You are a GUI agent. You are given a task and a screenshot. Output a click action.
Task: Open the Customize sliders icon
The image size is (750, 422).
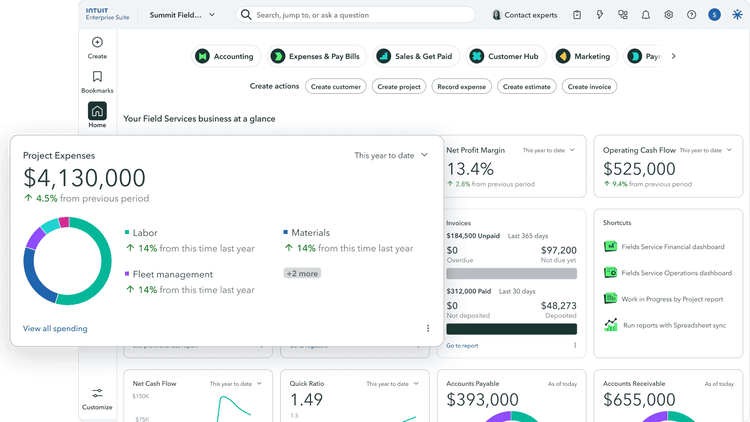(97, 393)
